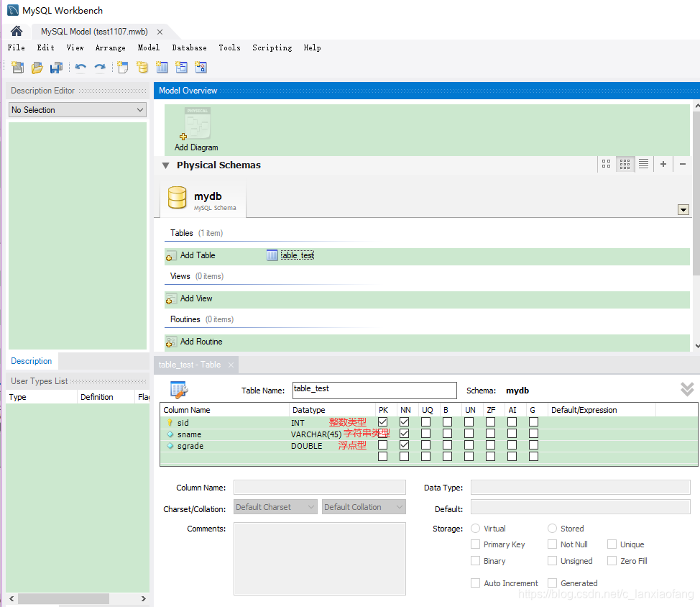Collapse table editor with double chevron
This screenshot has height=607, width=700.
tap(686, 389)
